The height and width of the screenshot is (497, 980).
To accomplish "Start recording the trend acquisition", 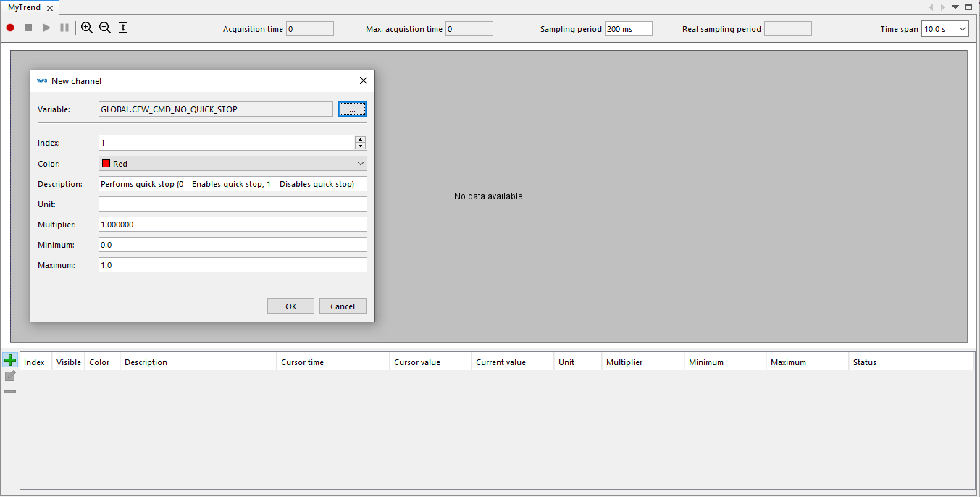I will tap(9, 28).
